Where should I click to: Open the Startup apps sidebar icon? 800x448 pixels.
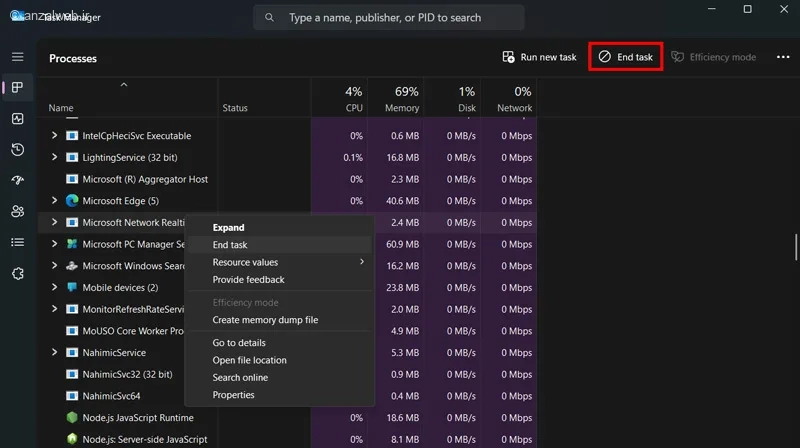coord(17,180)
